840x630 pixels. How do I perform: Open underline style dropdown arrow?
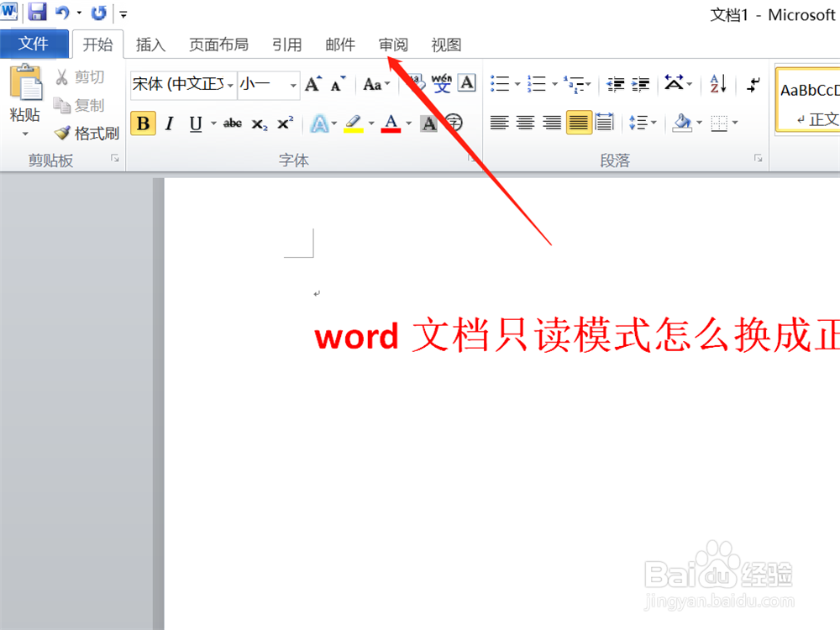pyautogui.click(x=213, y=123)
